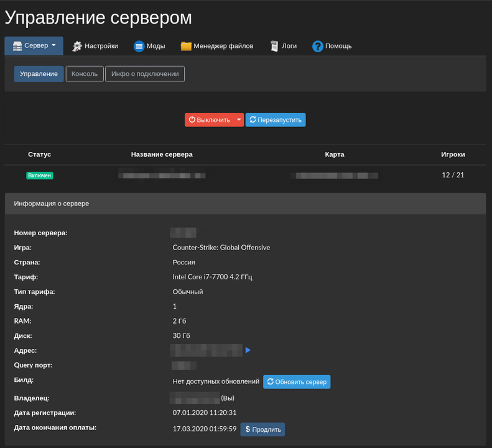Click the Игроки column header
The width and height of the screenshot is (492, 448).
click(453, 154)
